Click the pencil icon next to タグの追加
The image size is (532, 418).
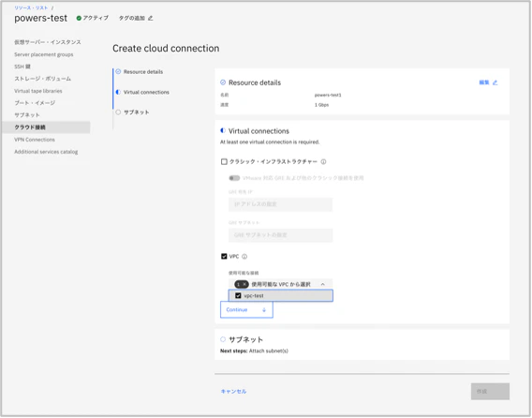[150, 18]
